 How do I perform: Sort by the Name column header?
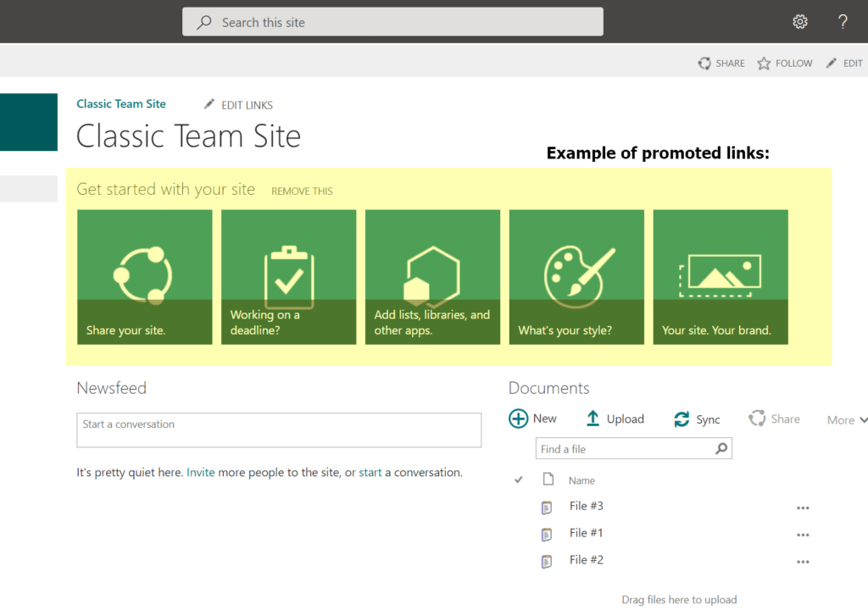581,480
